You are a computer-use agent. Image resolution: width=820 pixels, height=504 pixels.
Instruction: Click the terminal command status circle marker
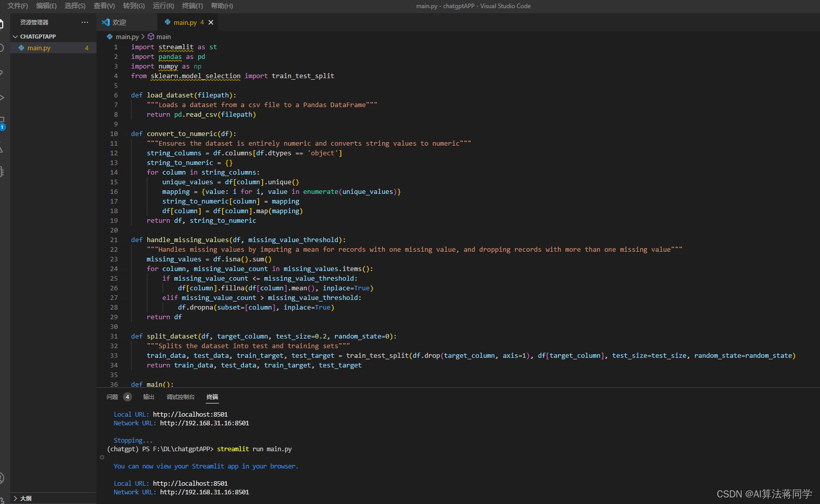(x=102, y=457)
